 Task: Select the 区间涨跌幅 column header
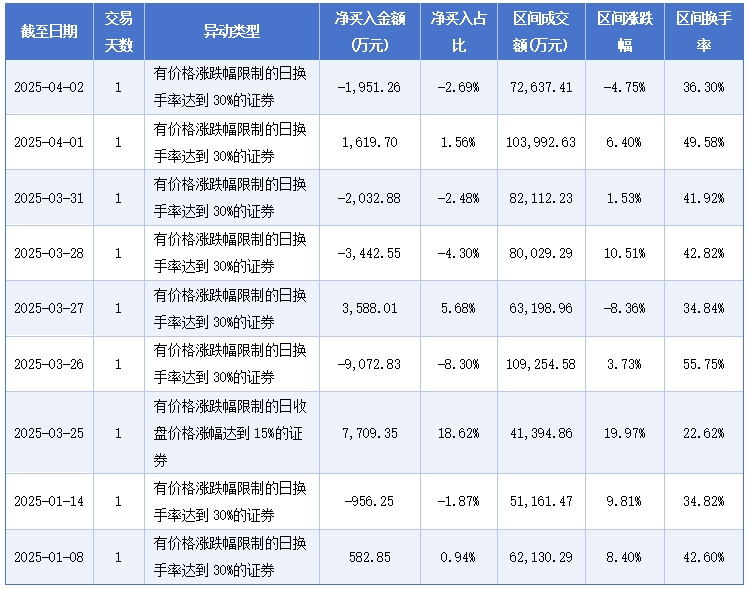tap(625, 32)
